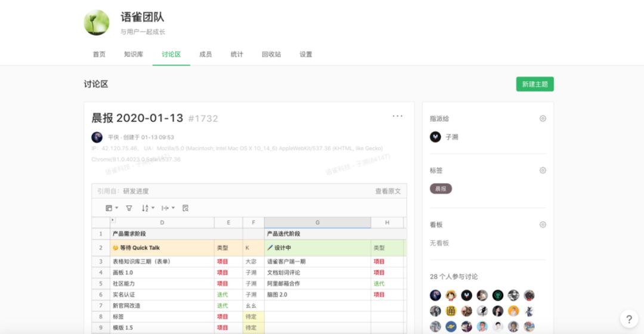Click the column width icon in table toolbar

(165, 208)
